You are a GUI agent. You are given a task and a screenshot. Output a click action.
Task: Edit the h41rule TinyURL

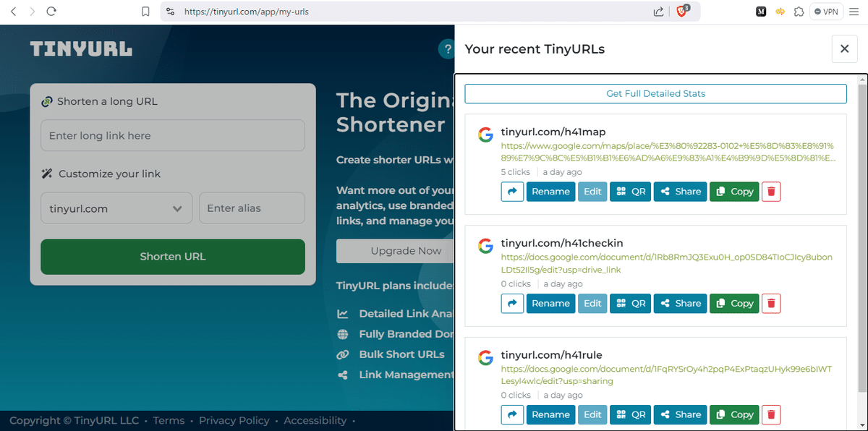592,414
